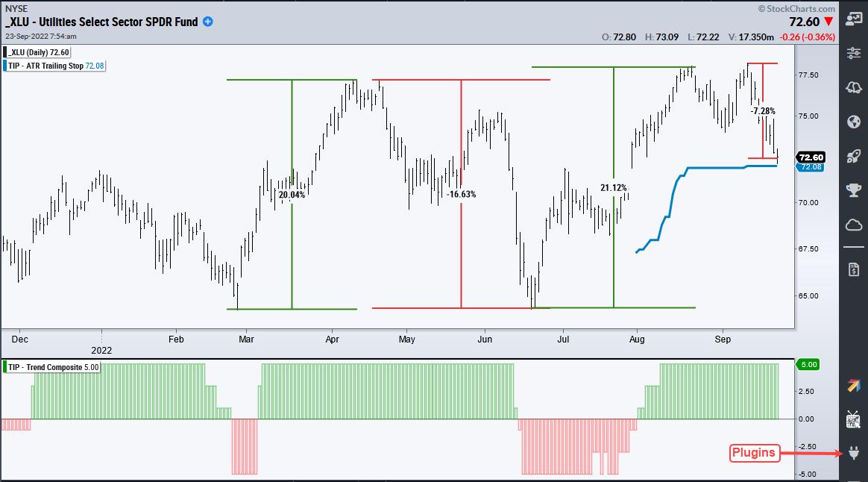868x482 pixels.
Task: Click the _XLU (Daily) 72.60 legend label
Action: 37,53
